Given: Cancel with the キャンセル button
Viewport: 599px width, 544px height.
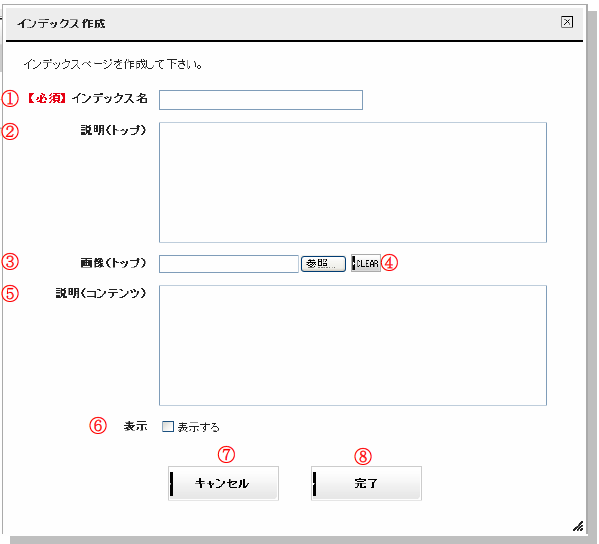Looking at the screenshot, I should (x=223, y=483).
